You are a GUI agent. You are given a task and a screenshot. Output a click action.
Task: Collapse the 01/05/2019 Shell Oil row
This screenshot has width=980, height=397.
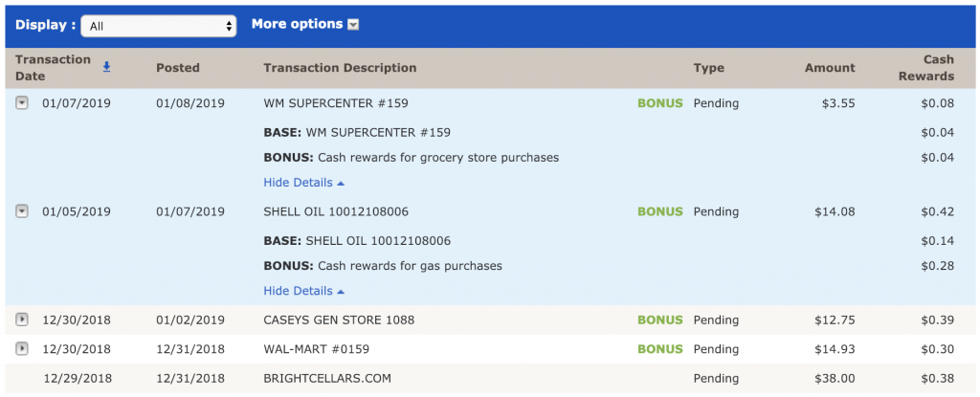[x=22, y=211]
